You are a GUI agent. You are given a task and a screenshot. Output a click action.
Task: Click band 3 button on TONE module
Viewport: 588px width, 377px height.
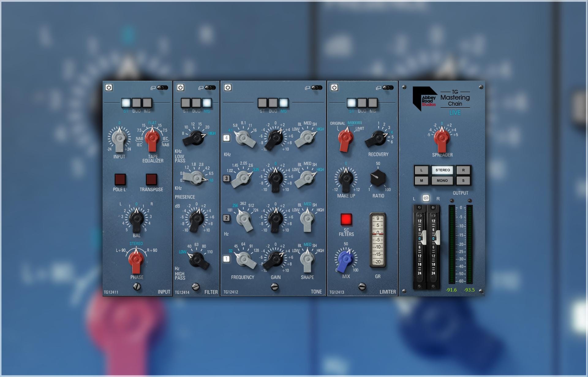pyautogui.click(x=226, y=178)
